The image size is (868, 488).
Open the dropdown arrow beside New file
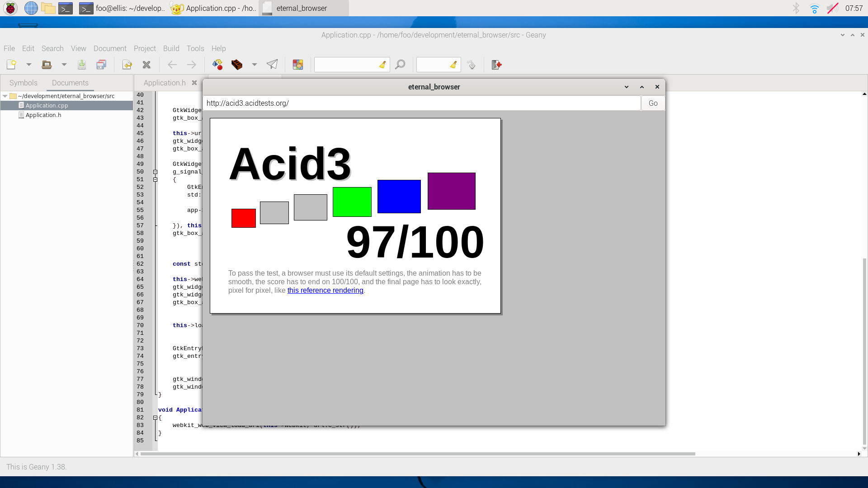coord(29,65)
